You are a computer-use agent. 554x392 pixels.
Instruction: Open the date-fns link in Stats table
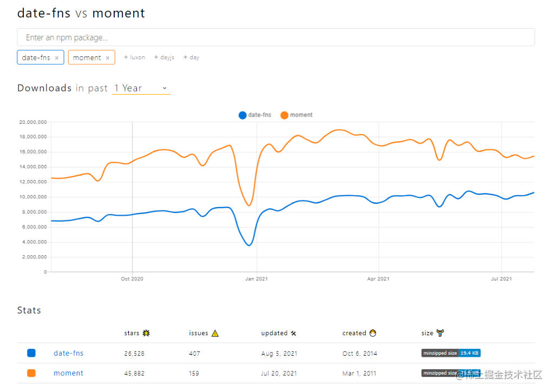tap(68, 353)
